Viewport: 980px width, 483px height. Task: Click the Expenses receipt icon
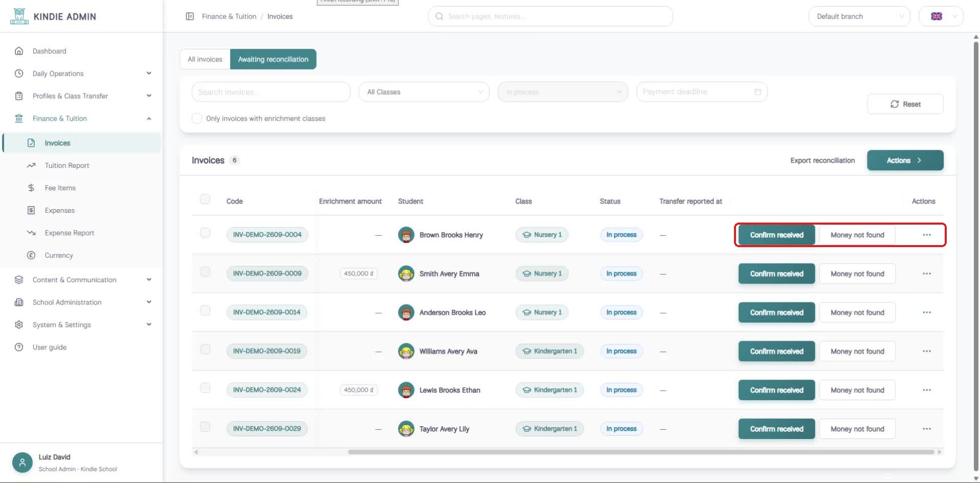(31, 210)
